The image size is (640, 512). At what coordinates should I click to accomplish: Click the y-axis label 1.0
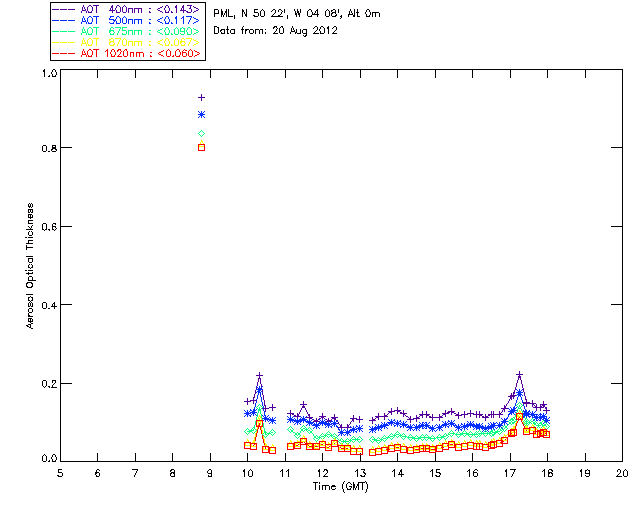49,73
